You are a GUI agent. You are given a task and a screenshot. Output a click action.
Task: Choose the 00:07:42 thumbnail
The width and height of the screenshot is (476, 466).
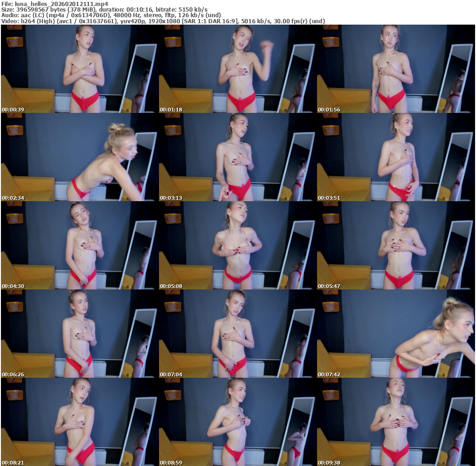(396, 334)
